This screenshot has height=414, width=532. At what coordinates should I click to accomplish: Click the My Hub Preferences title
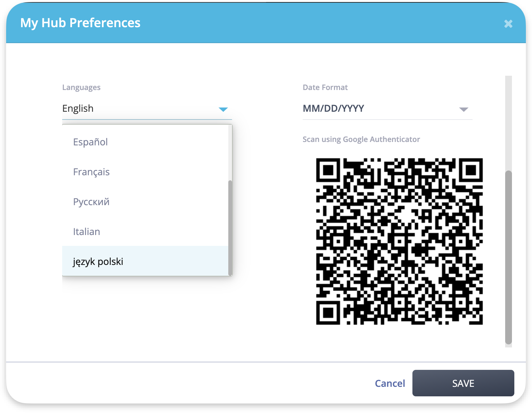tap(80, 23)
